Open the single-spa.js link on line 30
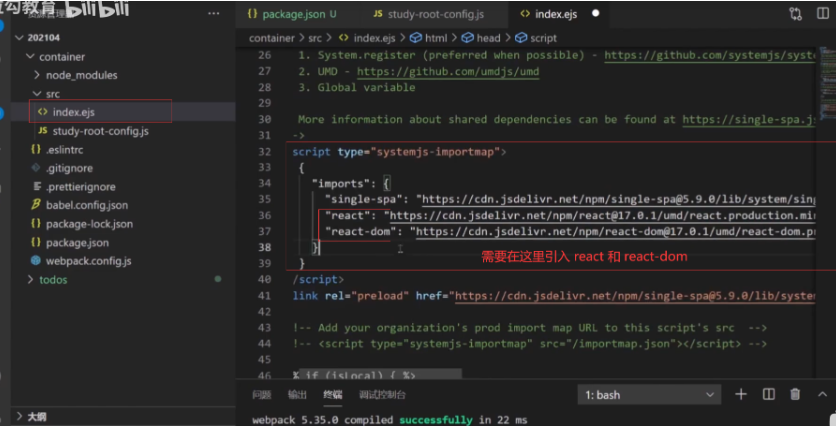 tap(749, 119)
